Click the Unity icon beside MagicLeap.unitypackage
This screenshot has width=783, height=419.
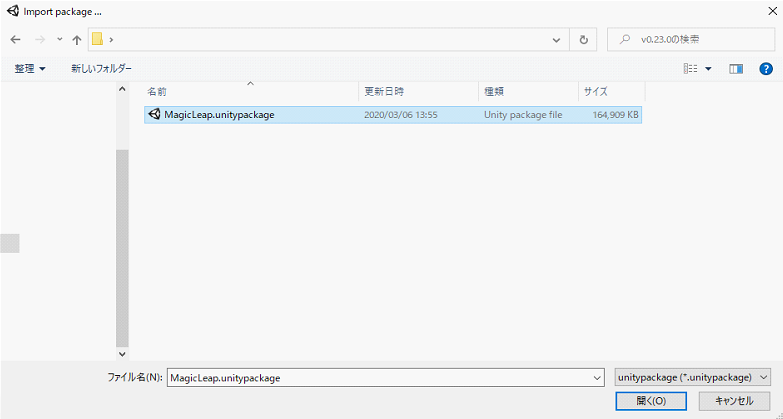point(155,114)
